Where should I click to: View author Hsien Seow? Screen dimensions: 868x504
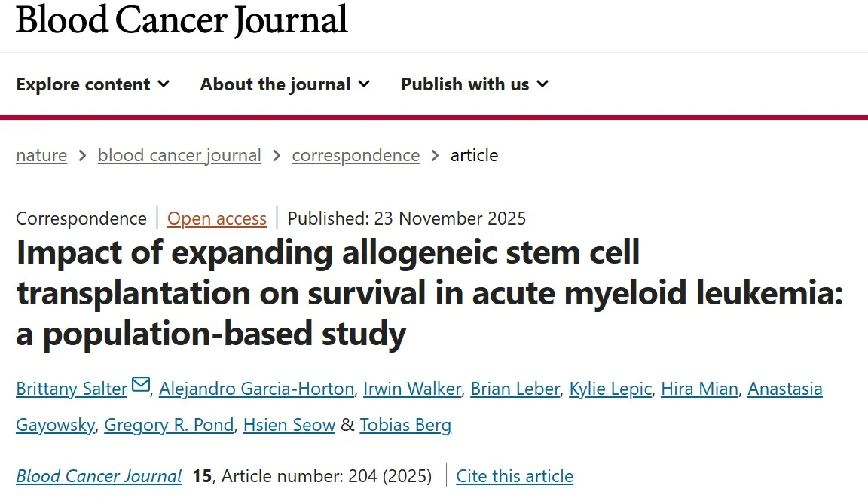point(289,425)
